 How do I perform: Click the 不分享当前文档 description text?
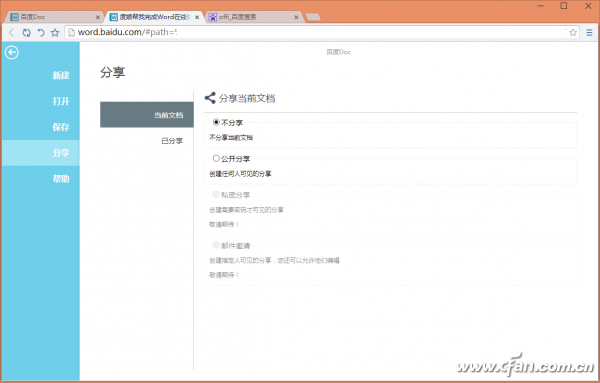(231, 137)
